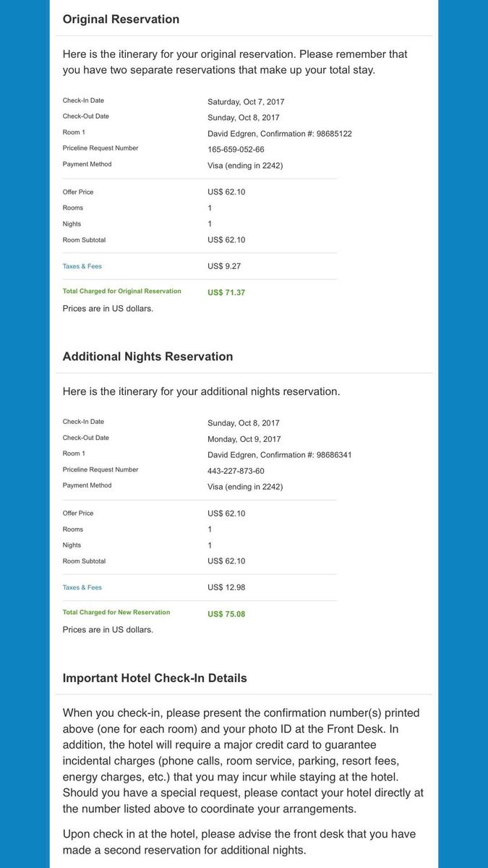Click Taxes & Fees link in Original Reservation
This screenshot has height=868, width=488.
click(82, 266)
